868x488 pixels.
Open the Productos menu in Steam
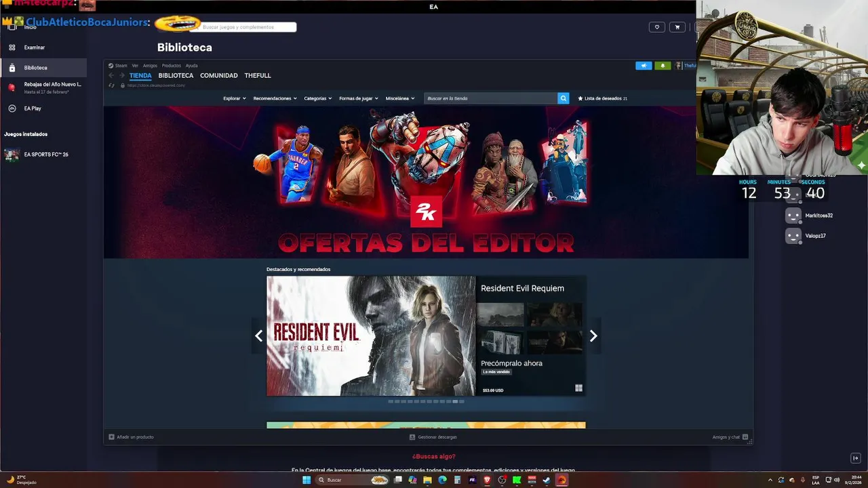[172, 66]
